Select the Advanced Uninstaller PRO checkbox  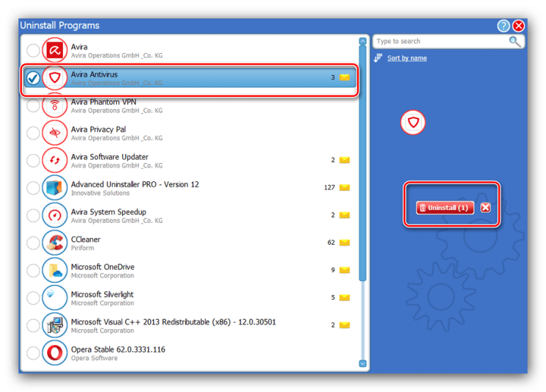[33, 188]
